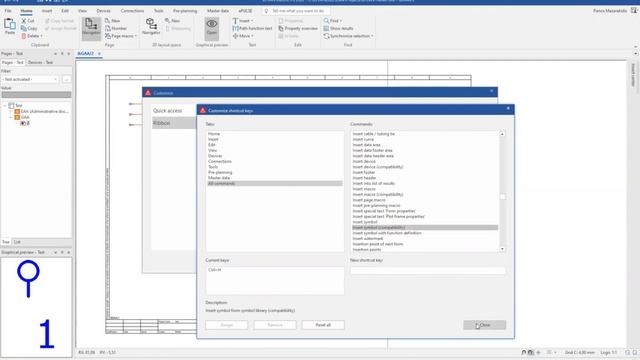Image resolution: width=640 pixels, height=360 pixels.
Task: Click status bar snap icon left of grid icon
Action: 524,352
